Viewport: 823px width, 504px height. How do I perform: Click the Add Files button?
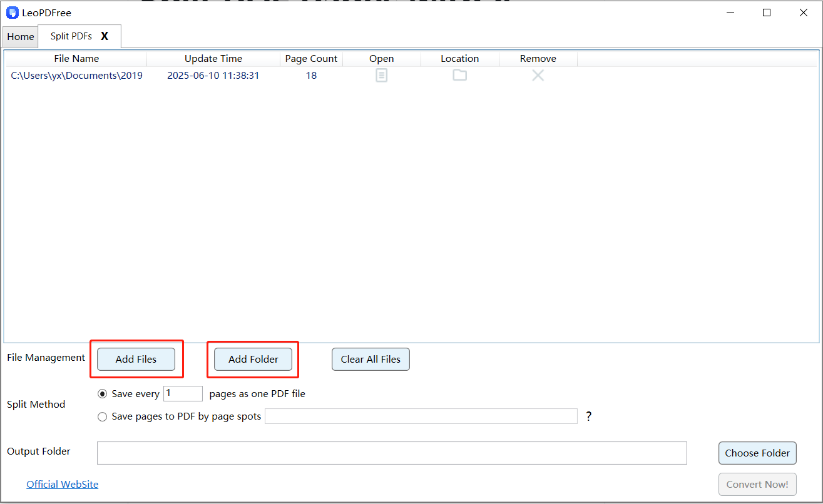point(136,360)
